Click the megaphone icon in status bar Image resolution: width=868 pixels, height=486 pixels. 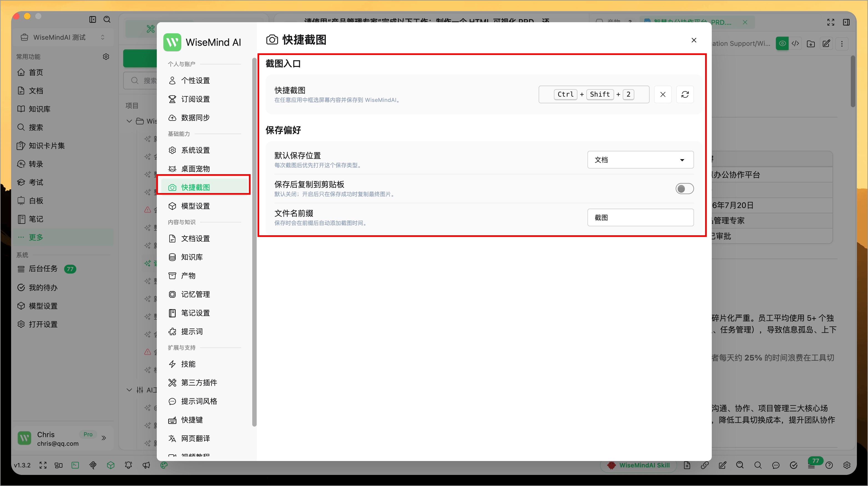(146, 465)
